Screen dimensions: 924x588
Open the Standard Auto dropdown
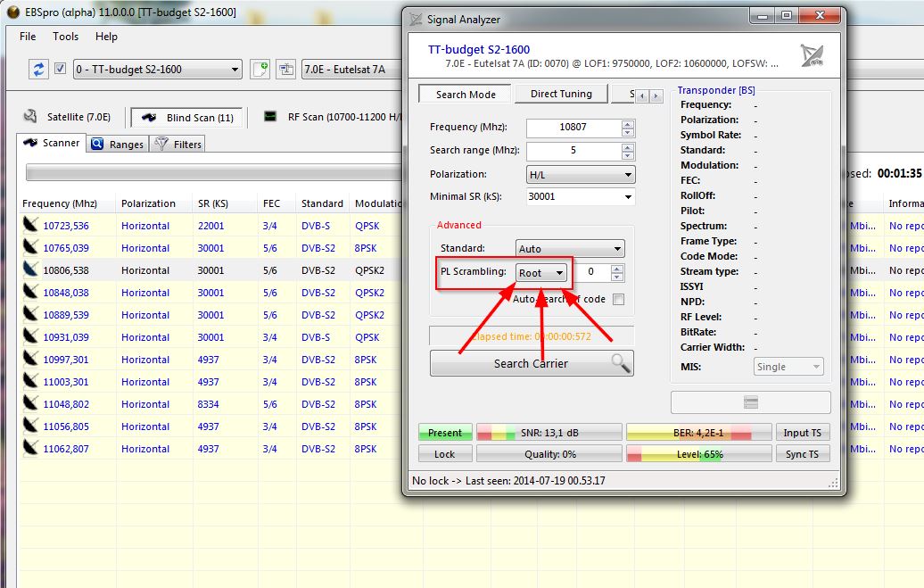(x=570, y=249)
